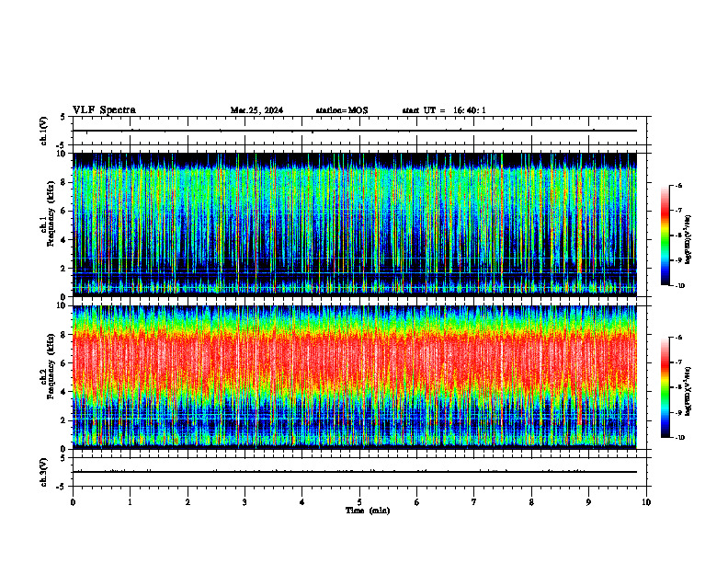Viewport: 728px width, 563px height.
Task: Click the ch.1 frequency tick "10"
Action: click(63, 154)
